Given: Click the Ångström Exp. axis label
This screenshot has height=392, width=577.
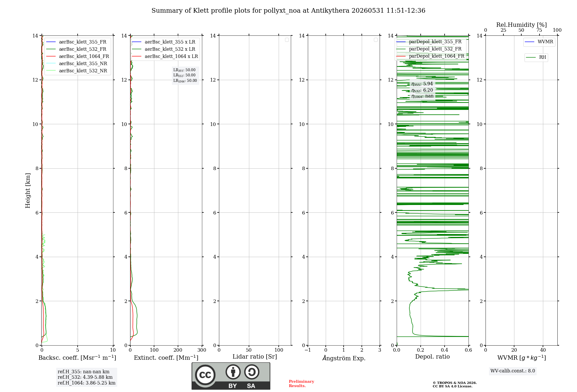Looking at the screenshot, I should tap(344, 358).
